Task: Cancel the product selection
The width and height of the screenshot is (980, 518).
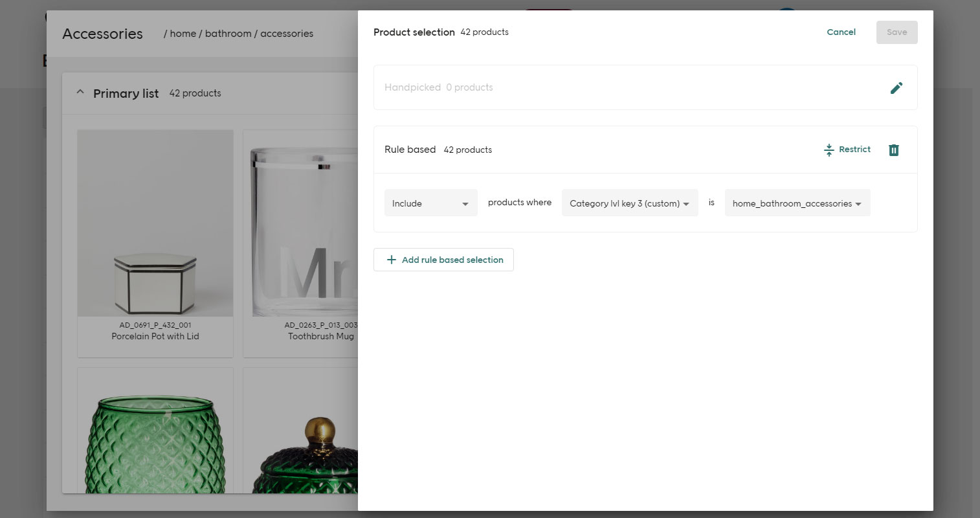Action: pos(841,32)
